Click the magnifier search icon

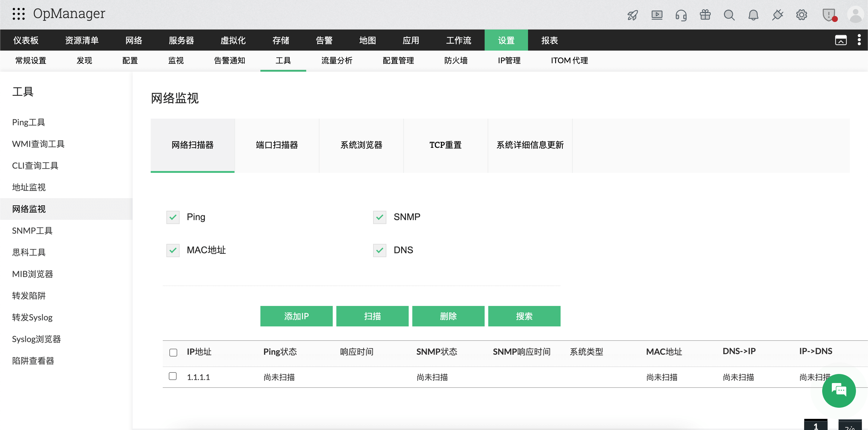tap(729, 15)
